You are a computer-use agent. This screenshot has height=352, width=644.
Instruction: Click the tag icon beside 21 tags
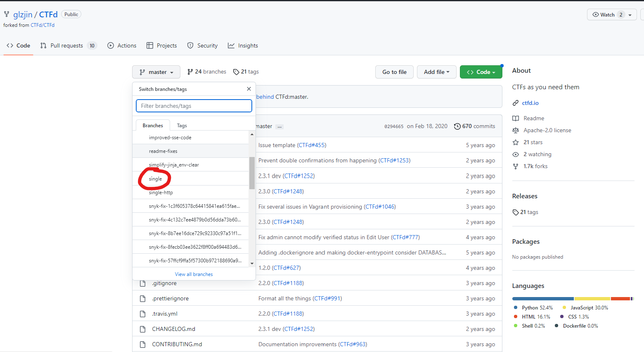click(x=236, y=72)
